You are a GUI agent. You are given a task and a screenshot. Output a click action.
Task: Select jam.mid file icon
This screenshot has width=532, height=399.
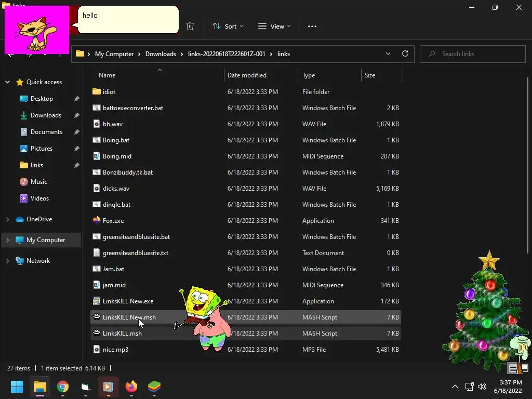click(x=96, y=285)
